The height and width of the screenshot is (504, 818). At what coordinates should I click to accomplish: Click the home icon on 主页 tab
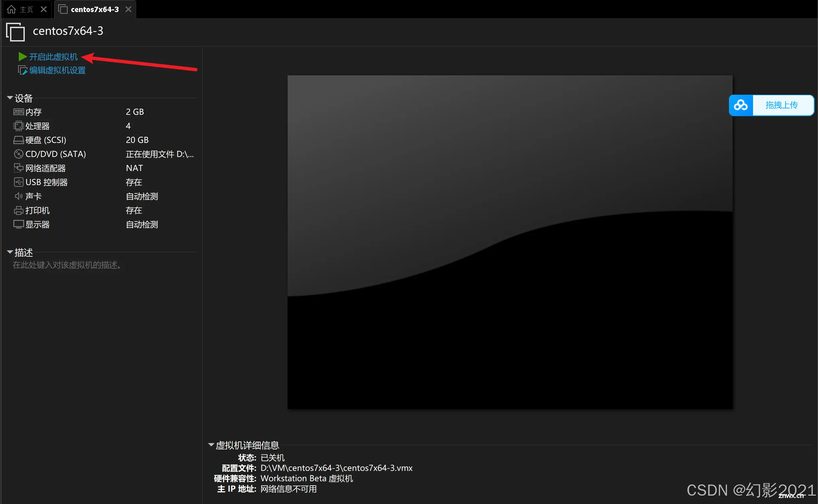(x=11, y=9)
